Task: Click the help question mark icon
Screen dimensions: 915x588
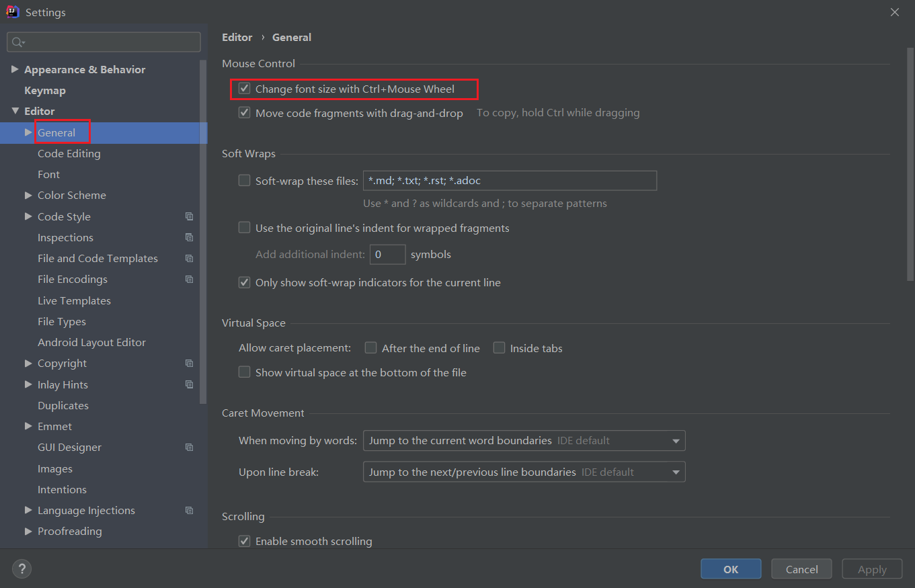Action: tap(22, 569)
